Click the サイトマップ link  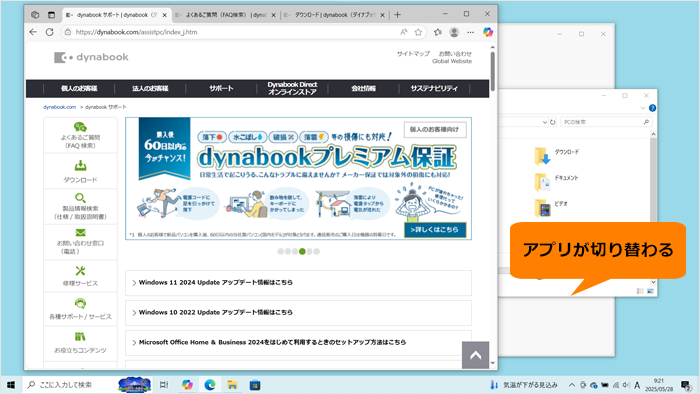pyautogui.click(x=413, y=54)
